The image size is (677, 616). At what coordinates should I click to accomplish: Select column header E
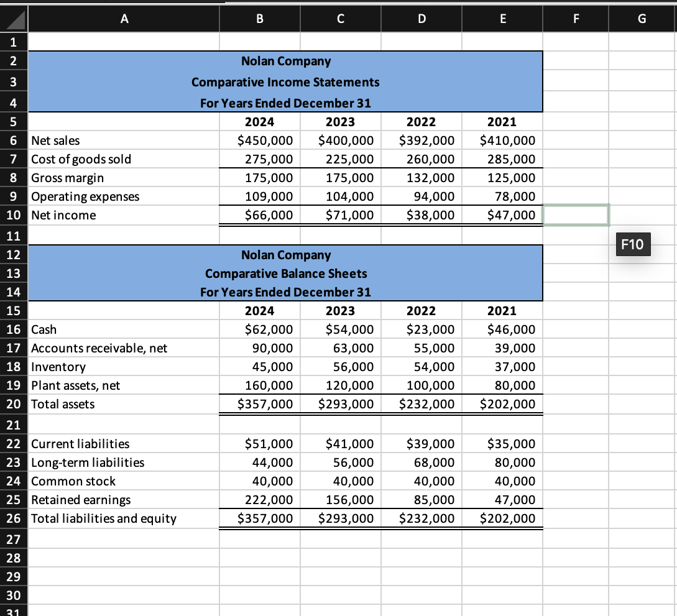pos(502,19)
